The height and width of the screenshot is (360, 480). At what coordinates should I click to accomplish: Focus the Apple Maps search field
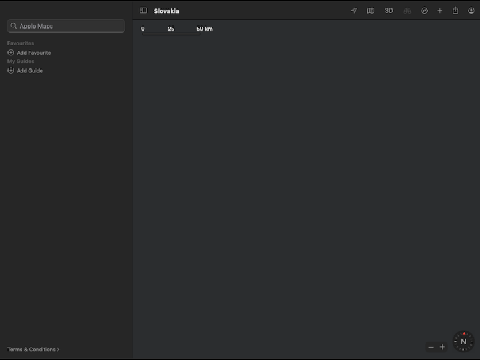(x=66, y=26)
